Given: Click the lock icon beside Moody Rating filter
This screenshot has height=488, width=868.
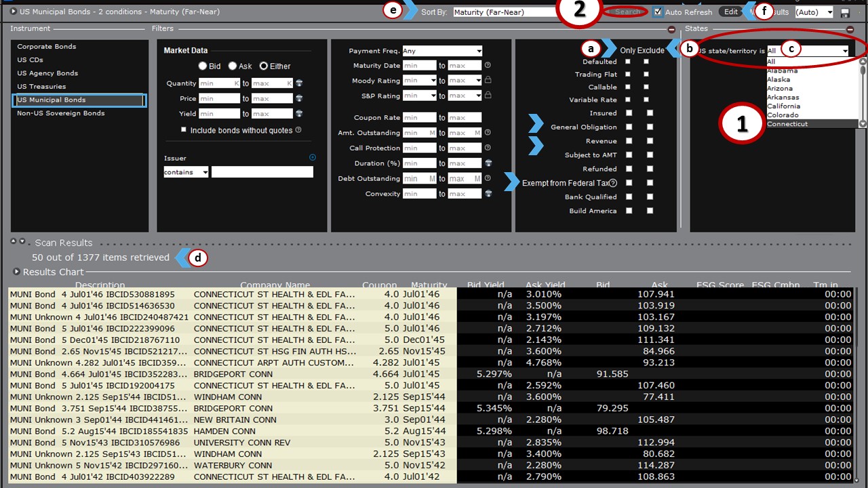Looking at the screenshot, I should pos(488,80).
